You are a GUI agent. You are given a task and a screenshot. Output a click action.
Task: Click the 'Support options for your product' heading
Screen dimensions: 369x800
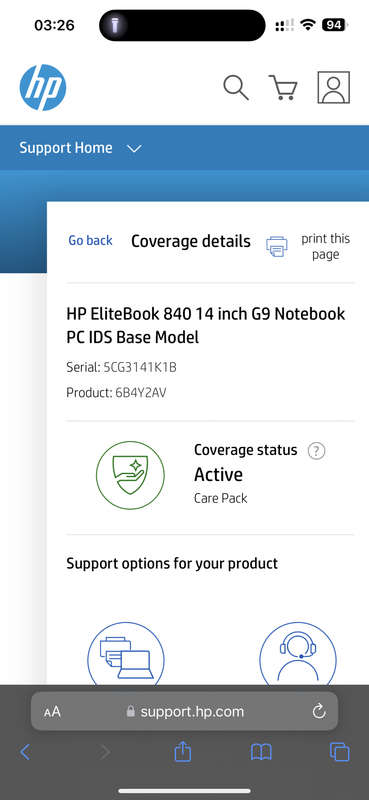pos(172,564)
